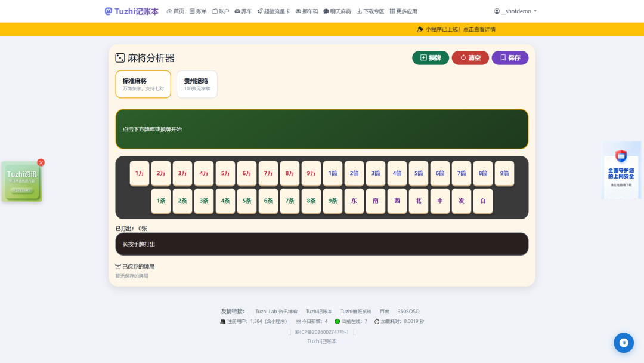Pick the 6筒 tile
Viewport: 644px width, 363px height.
tap(440, 174)
